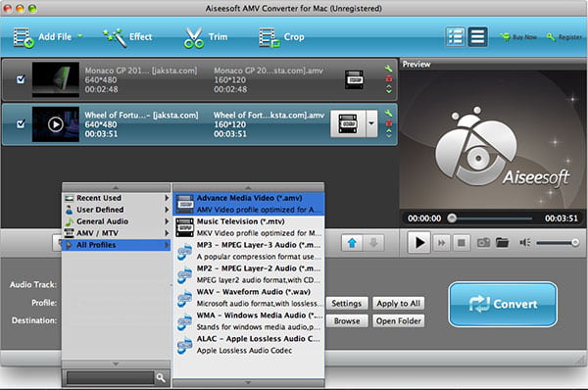Switch to compact list view
Screen dimensions: 588x390
477,37
